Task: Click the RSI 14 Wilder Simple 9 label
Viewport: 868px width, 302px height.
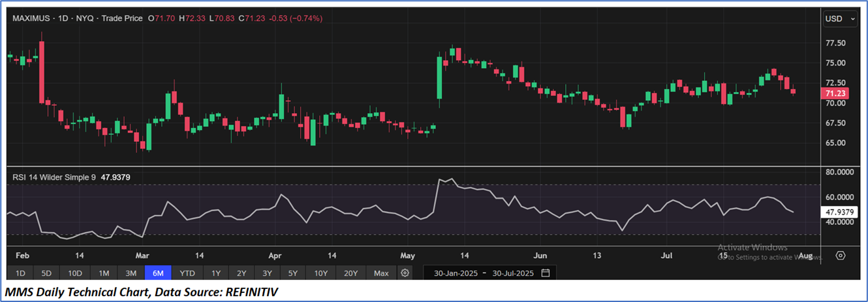Action: coord(54,176)
